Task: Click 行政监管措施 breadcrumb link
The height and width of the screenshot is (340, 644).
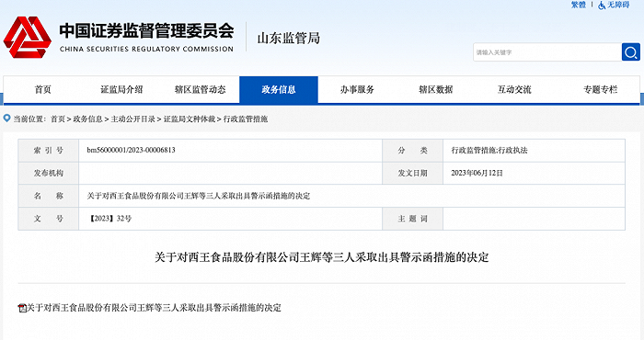Action: [246, 119]
